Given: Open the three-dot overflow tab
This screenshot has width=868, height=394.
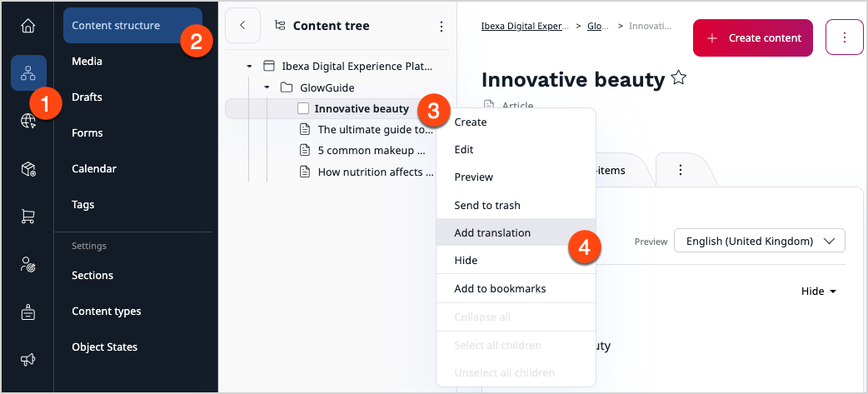Looking at the screenshot, I should (x=681, y=170).
